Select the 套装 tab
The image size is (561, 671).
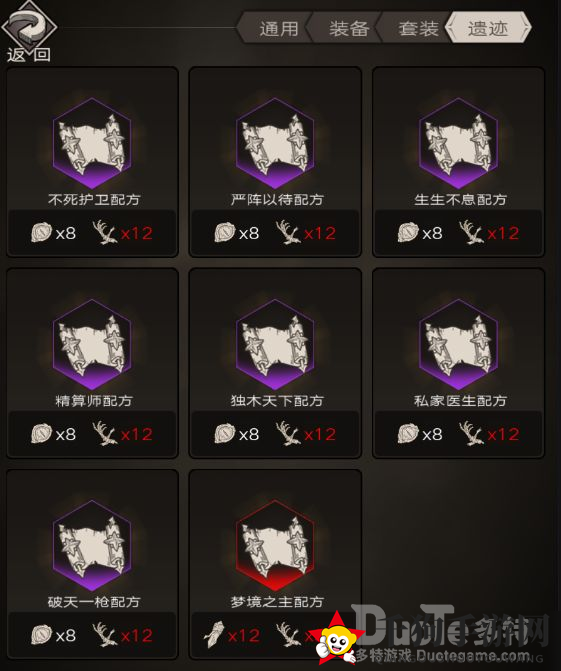pyautogui.click(x=418, y=29)
